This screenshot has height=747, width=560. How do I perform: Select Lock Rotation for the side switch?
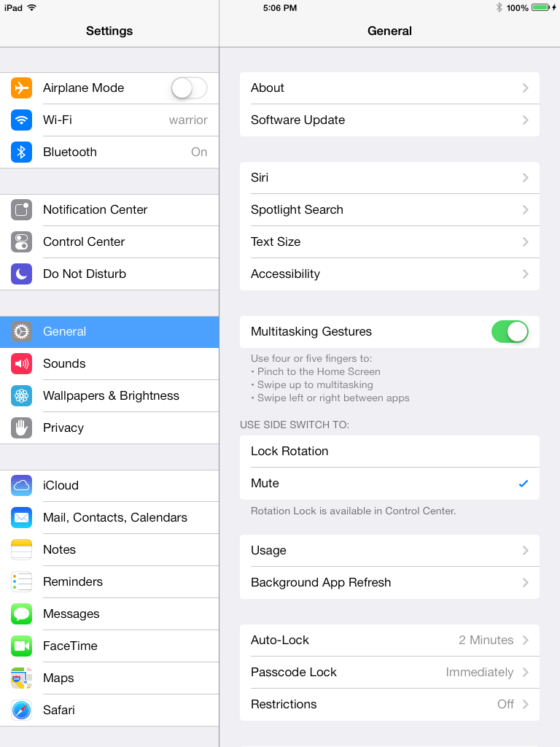389,451
